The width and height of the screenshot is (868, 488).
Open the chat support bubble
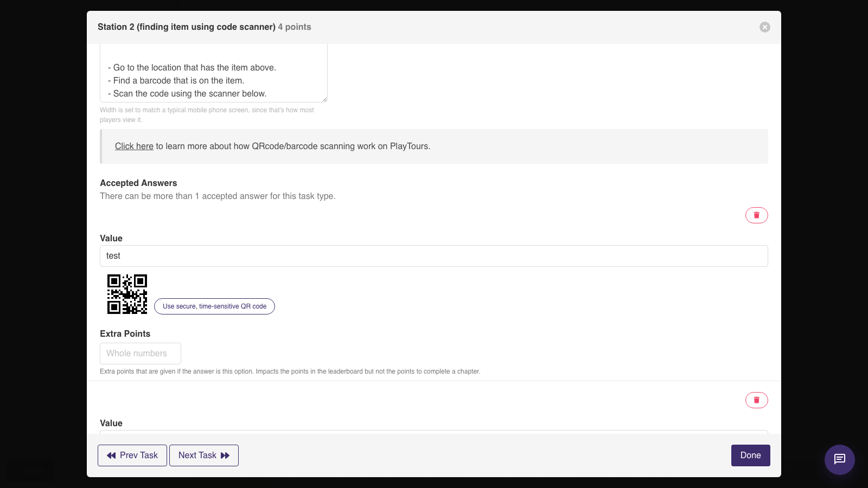(x=839, y=459)
